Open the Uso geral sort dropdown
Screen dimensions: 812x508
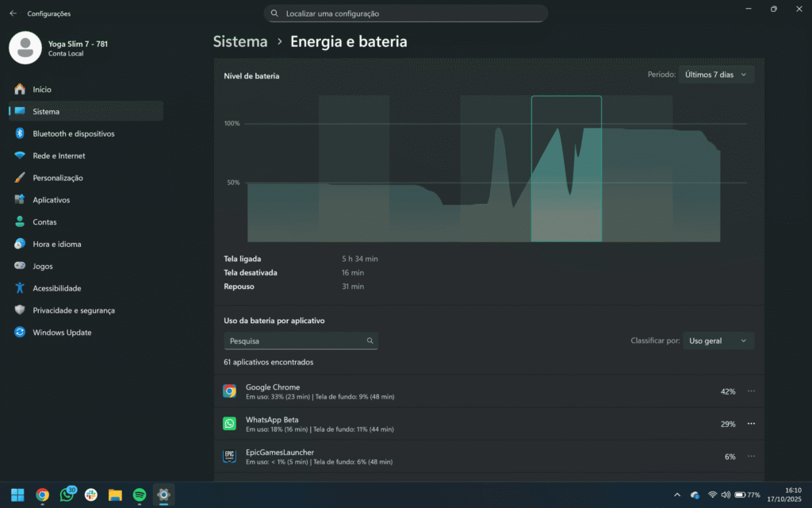click(718, 341)
